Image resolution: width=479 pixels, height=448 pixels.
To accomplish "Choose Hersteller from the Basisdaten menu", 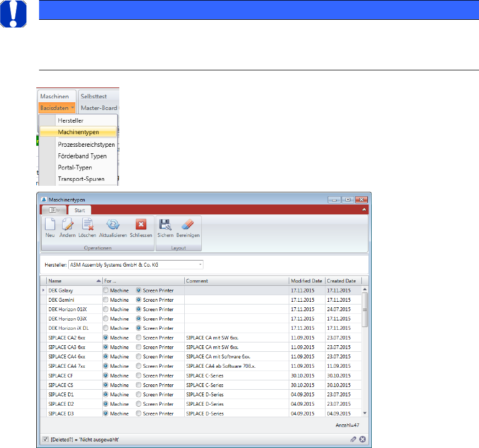I will coord(70,120).
